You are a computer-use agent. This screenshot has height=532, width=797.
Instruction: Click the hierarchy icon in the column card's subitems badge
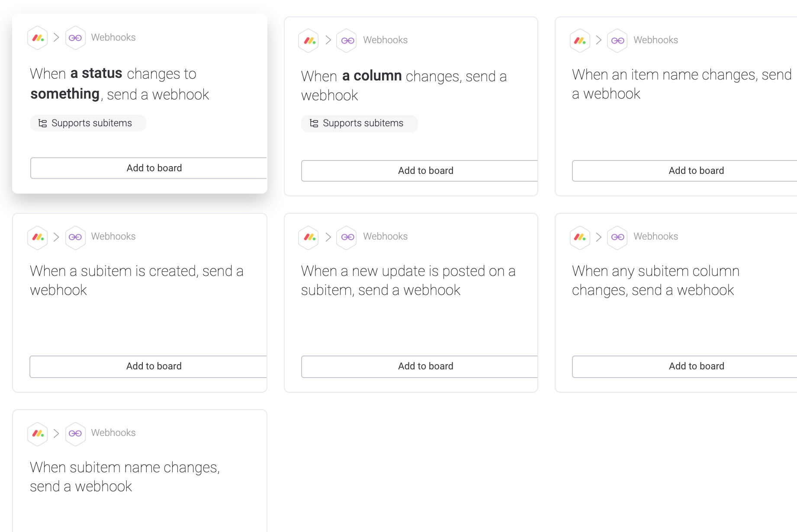point(314,123)
